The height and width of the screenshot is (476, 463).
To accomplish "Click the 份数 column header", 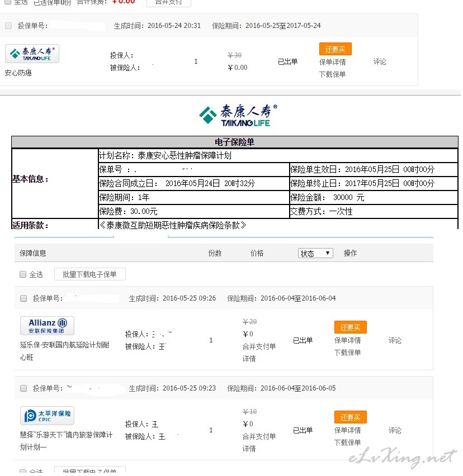I will [215, 253].
